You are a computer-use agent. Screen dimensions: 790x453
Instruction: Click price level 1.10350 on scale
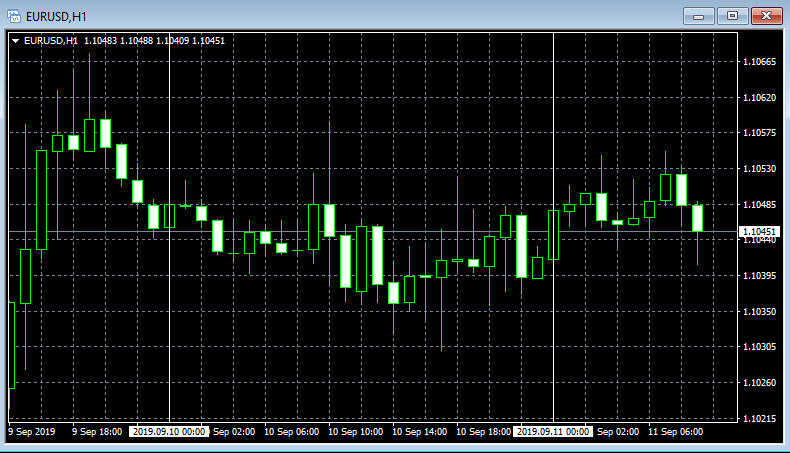coord(759,311)
